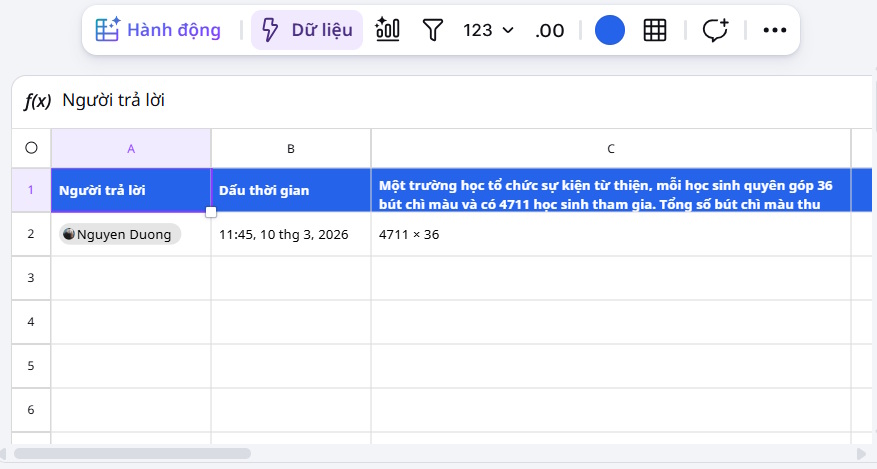Click the Dữ liệu data button
Screen dimensions: 877x469
(307, 30)
